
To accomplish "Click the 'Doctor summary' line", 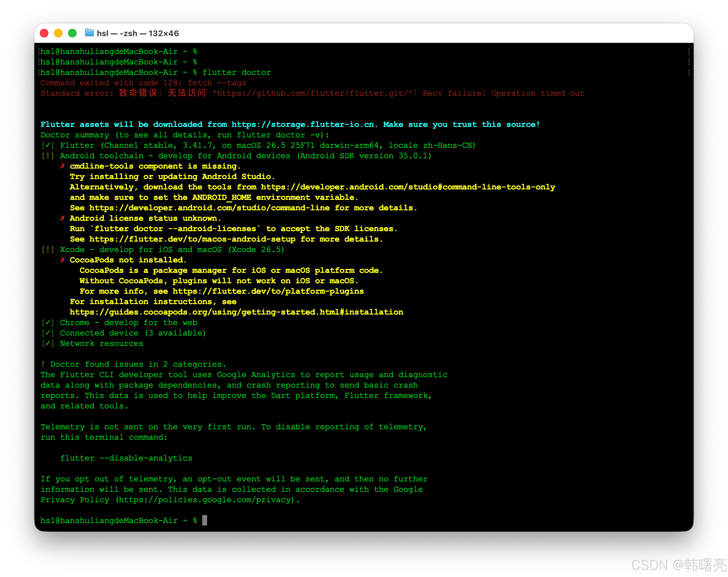I will tap(185, 135).
